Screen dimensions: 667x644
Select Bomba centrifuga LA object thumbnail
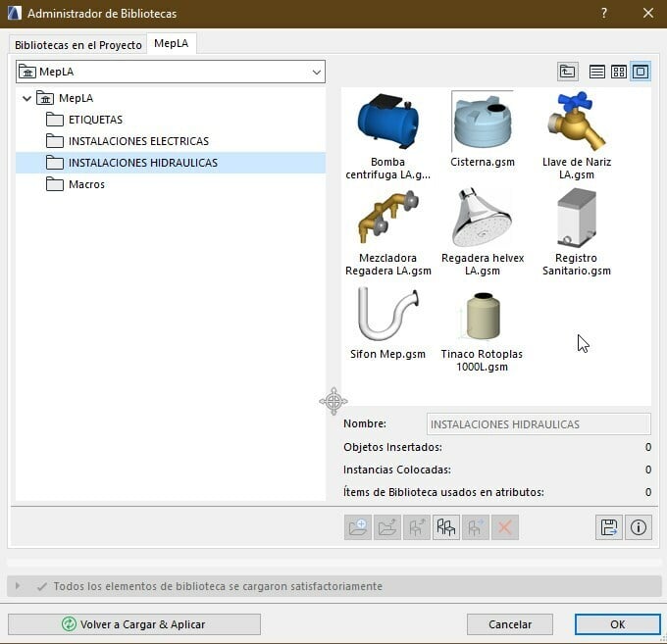click(388, 122)
